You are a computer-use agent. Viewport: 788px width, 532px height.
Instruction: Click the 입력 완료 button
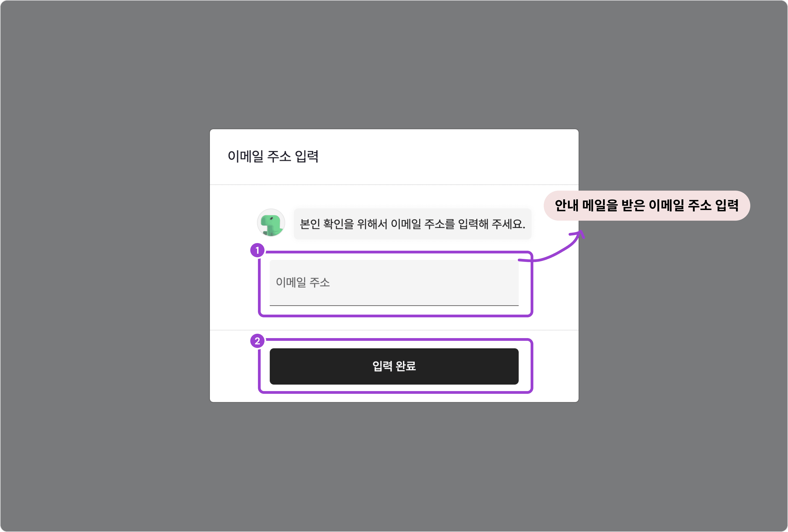coord(394,366)
